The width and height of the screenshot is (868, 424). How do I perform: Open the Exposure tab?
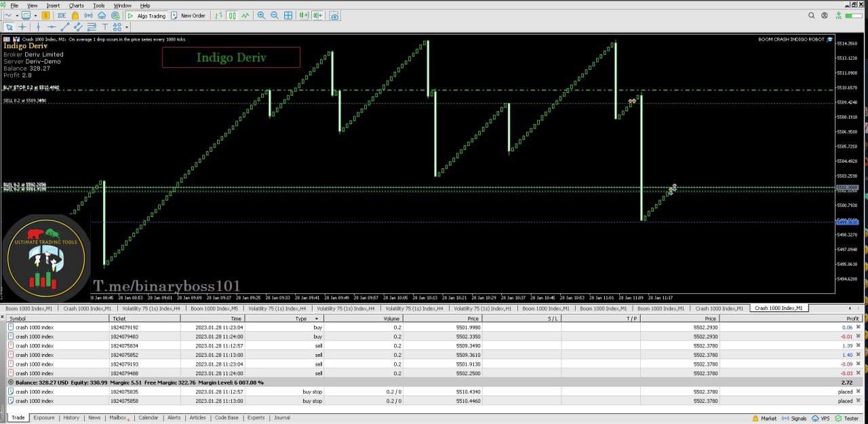click(x=44, y=418)
